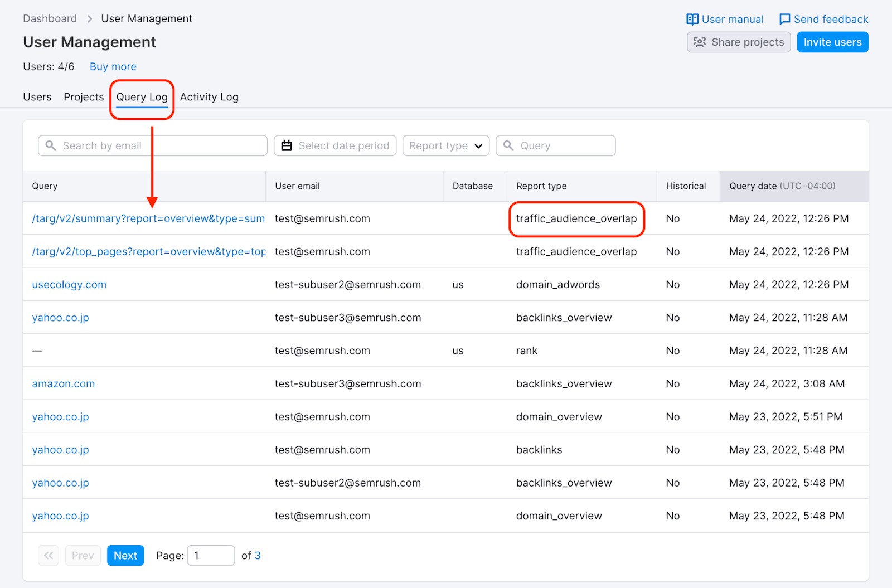The image size is (892, 588).
Task: Click the Send feedback speech bubble icon
Action: pos(784,18)
